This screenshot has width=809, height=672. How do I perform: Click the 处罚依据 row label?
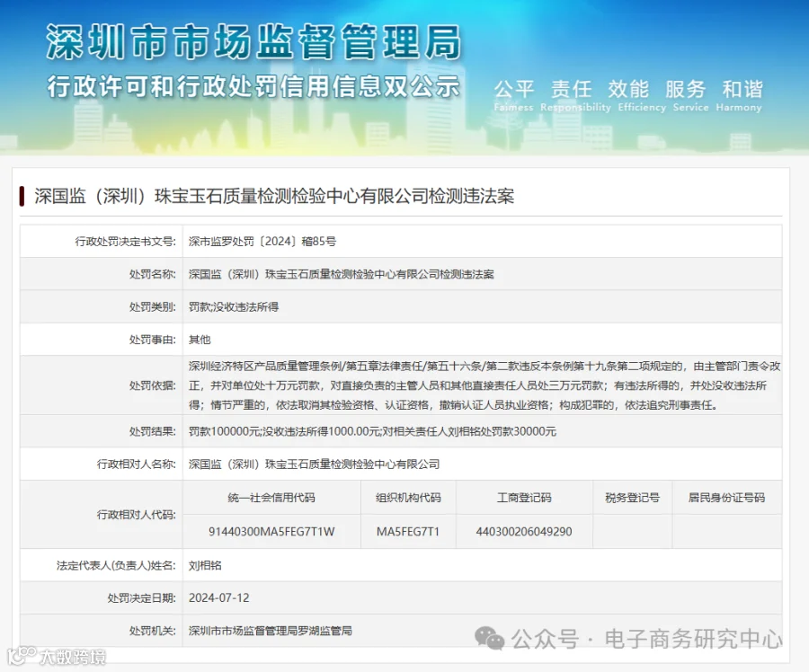[x=152, y=385]
